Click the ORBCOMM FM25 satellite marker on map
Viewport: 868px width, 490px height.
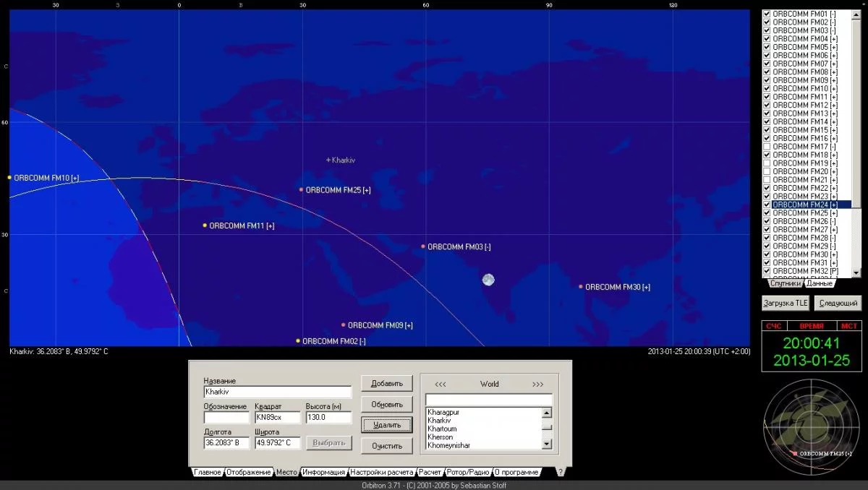pos(302,189)
